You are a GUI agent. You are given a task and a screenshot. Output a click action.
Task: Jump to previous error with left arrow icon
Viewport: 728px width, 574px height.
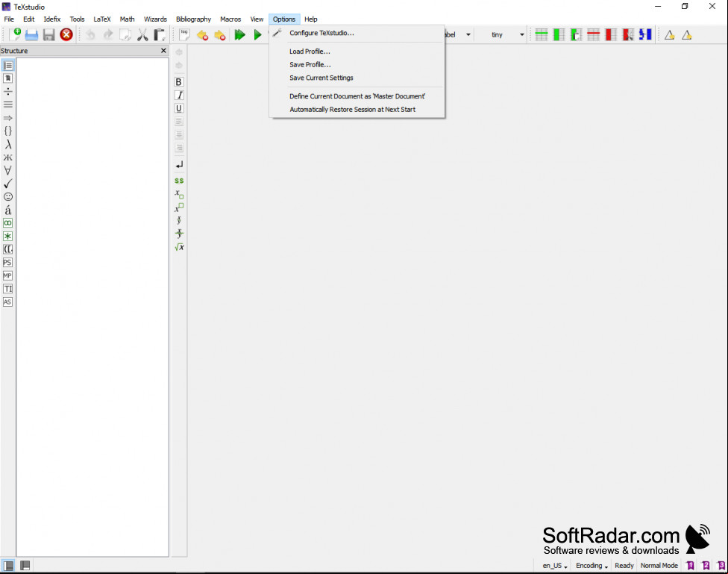click(202, 35)
